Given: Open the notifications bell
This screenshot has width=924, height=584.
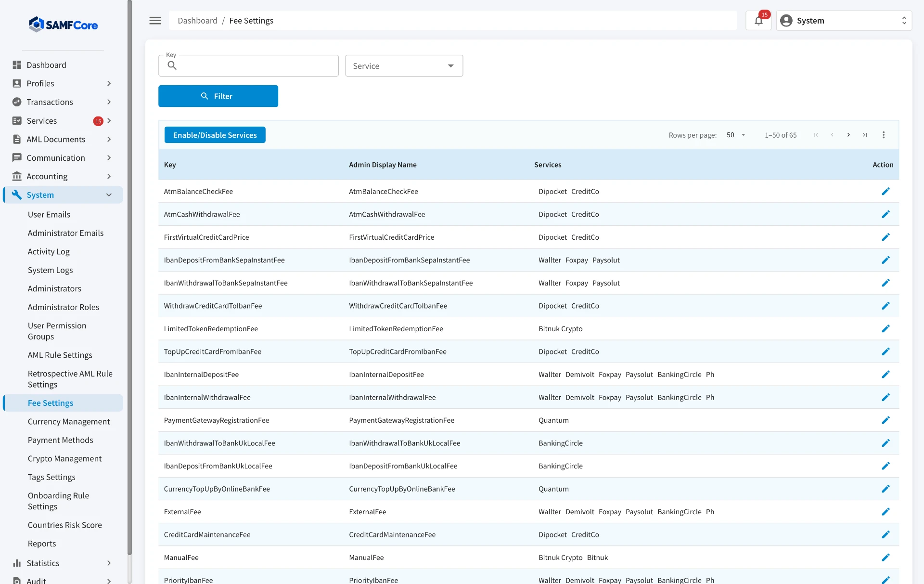Looking at the screenshot, I should 758,21.
